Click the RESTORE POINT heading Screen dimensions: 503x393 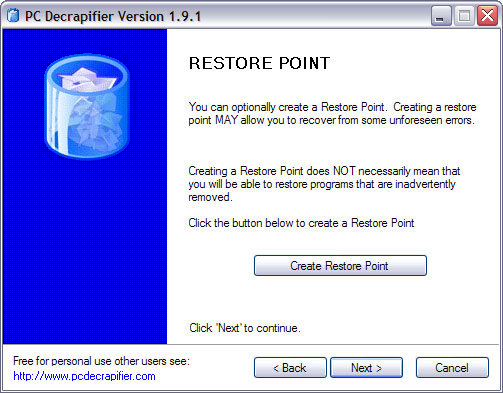click(259, 63)
